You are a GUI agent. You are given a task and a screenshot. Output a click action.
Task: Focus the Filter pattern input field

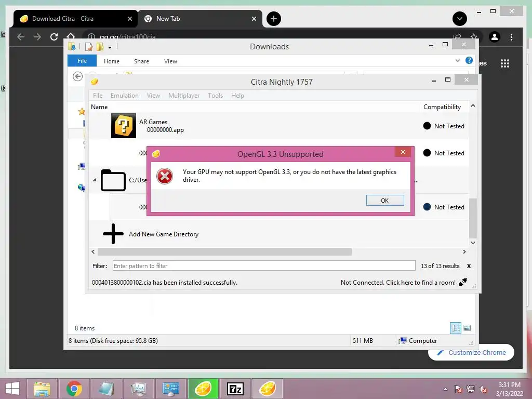[264, 265]
